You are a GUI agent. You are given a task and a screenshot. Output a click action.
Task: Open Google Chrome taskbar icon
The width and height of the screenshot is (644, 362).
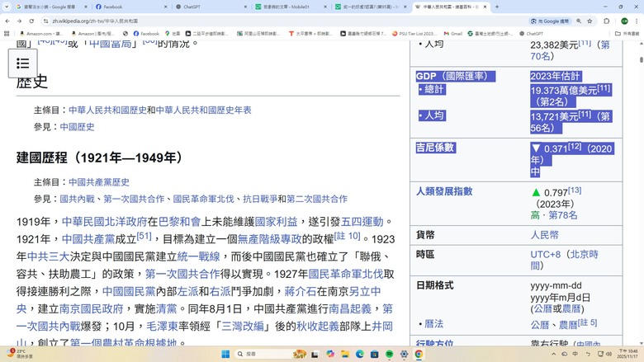click(x=419, y=354)
